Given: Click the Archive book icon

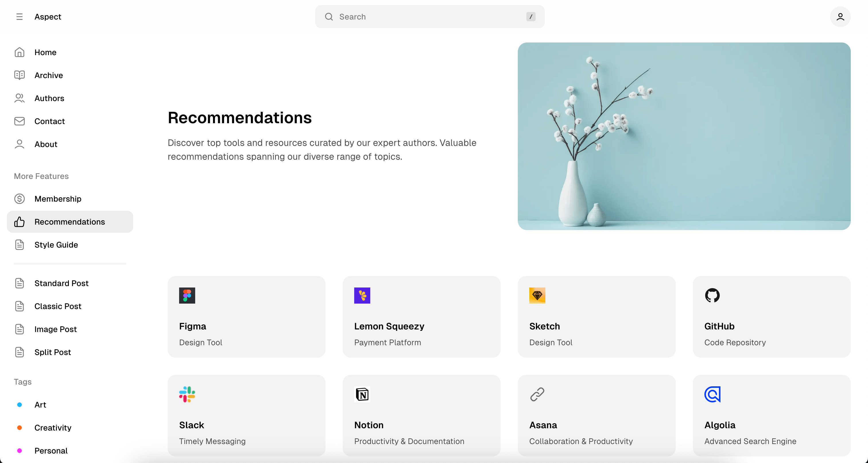Looking at the screenshot, I should (x=19, y=75).
